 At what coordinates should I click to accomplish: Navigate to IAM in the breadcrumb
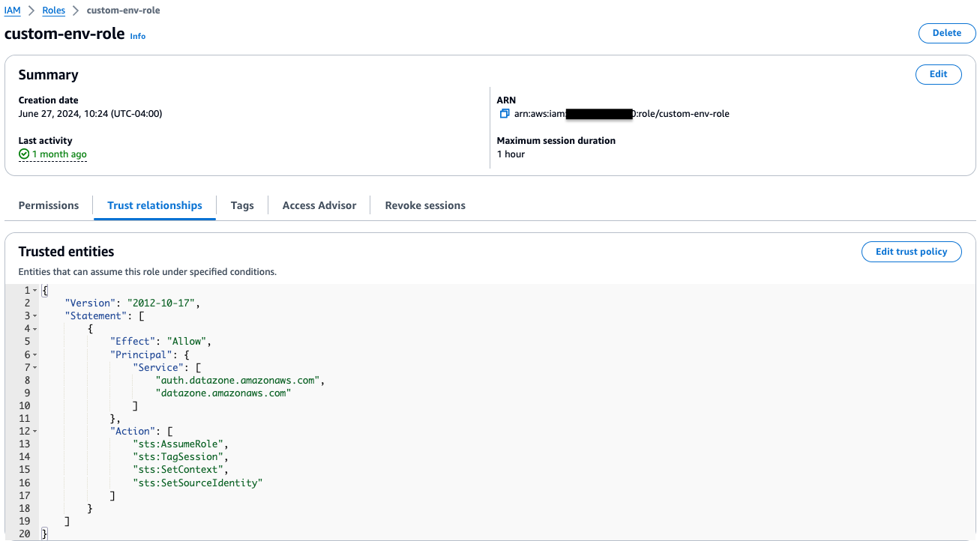[13, 10]
